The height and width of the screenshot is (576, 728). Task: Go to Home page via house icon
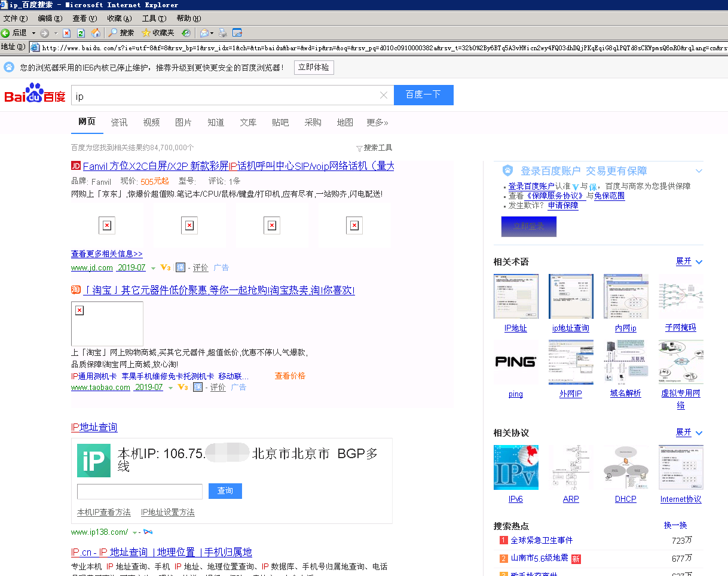96,33
